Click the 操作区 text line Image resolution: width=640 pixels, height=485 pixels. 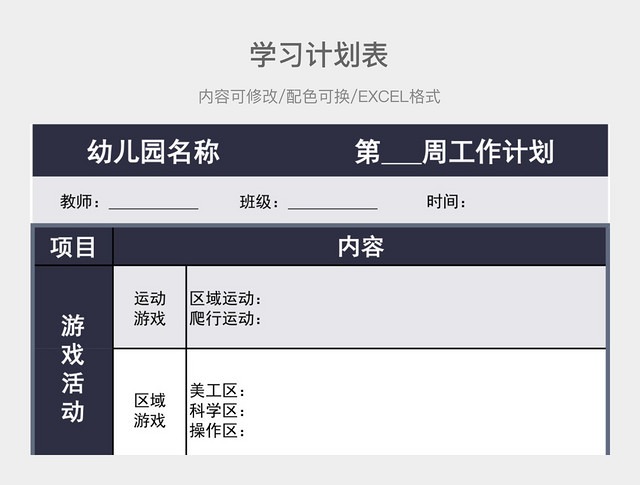pos(217,431)
